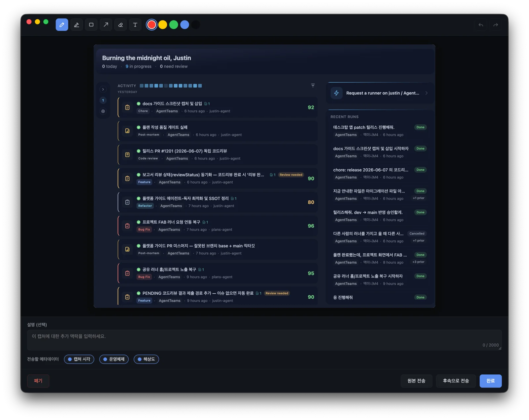Click clipboard icon of 플랫폼 가이드 에이전트-독자 row
Image resolution: width=529 pixels, height=420 pixels.
click(x=127, y=202)
